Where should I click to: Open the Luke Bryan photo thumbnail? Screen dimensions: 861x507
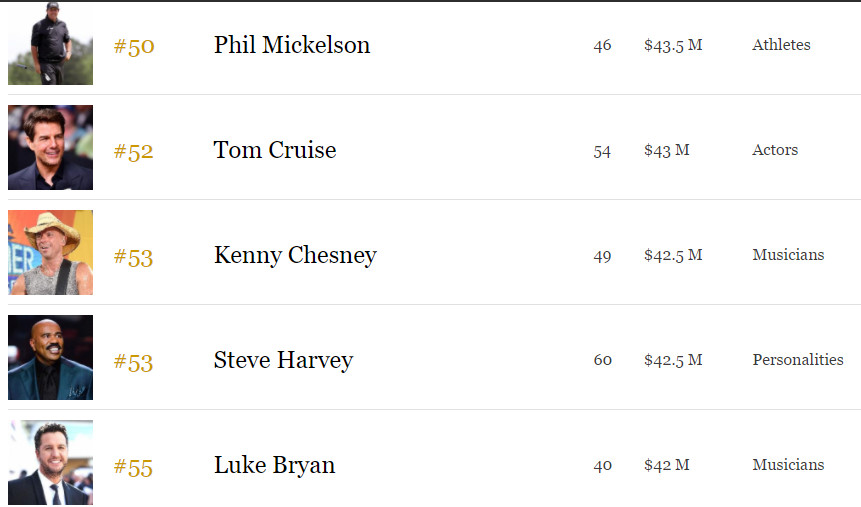pos(51,463)
